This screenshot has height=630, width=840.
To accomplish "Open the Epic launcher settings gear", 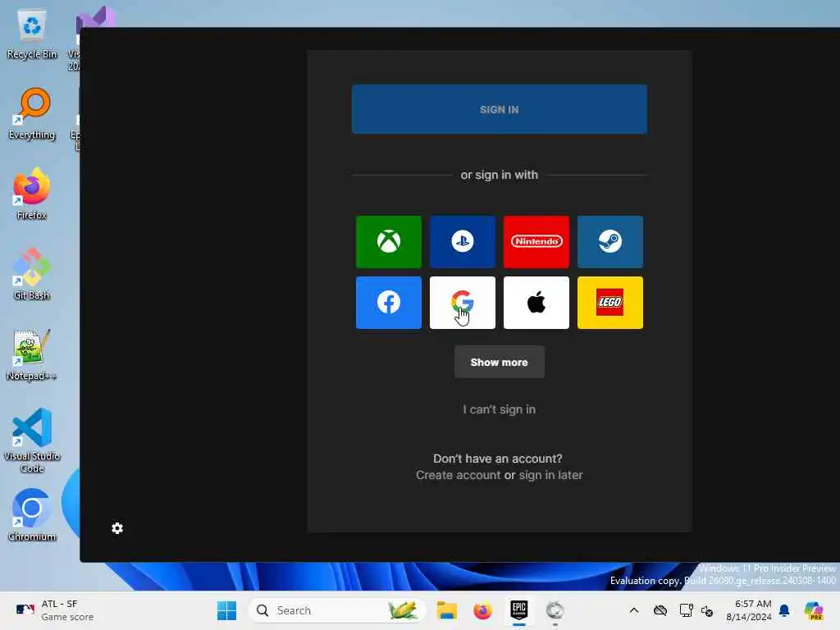I will (117, 529).
